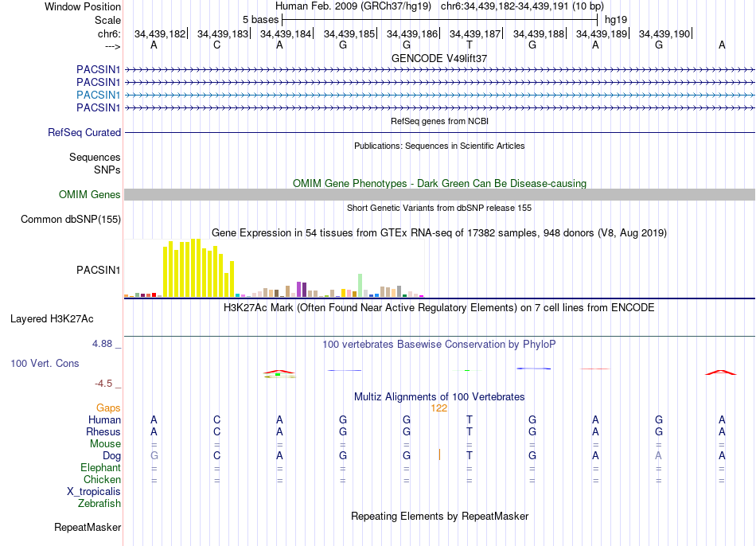Open the 100 Vert. Cons track label
This screenshot has width=756, height=546.
click(45, 363)
